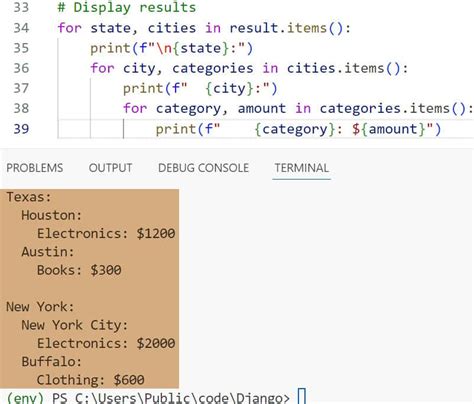Click the terminal prompt path C:\Users\Public\code\Django
Viewport: 474px width, 404px height.
click(x=179, y=398)
